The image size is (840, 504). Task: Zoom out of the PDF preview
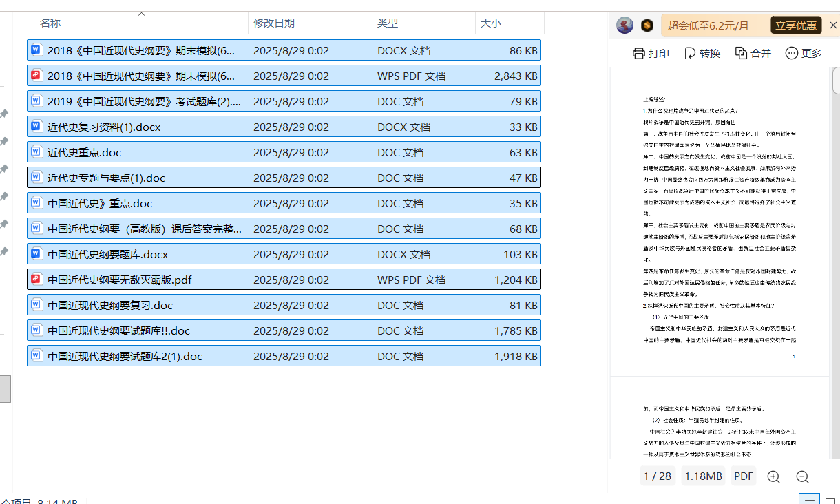coord(802,476)
